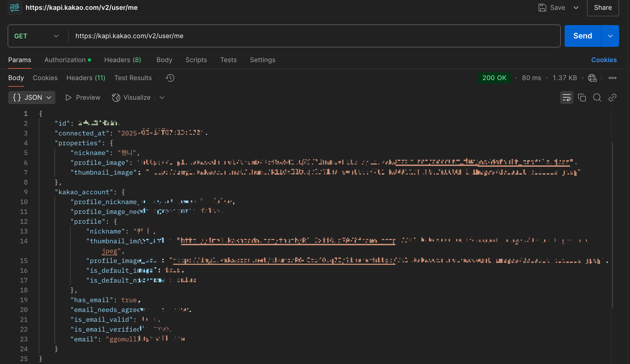630x364 pixels.
Task: Open the Test Results tab
Action: 133,78
